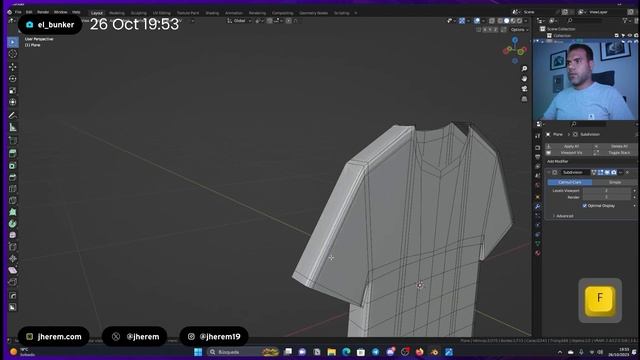Select the Shrink/Fatten tool
This screenshot has height=360, width=640.
[13, 258]
